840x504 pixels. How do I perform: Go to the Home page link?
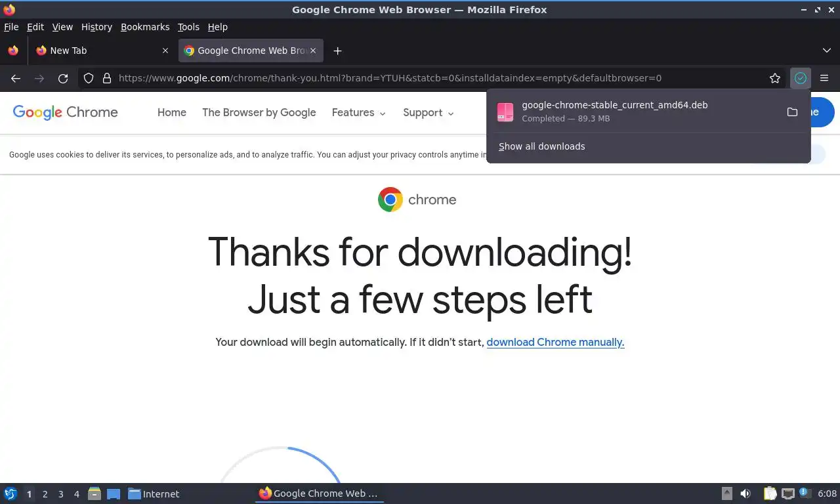pyautogui.click(x=172, y=112)
